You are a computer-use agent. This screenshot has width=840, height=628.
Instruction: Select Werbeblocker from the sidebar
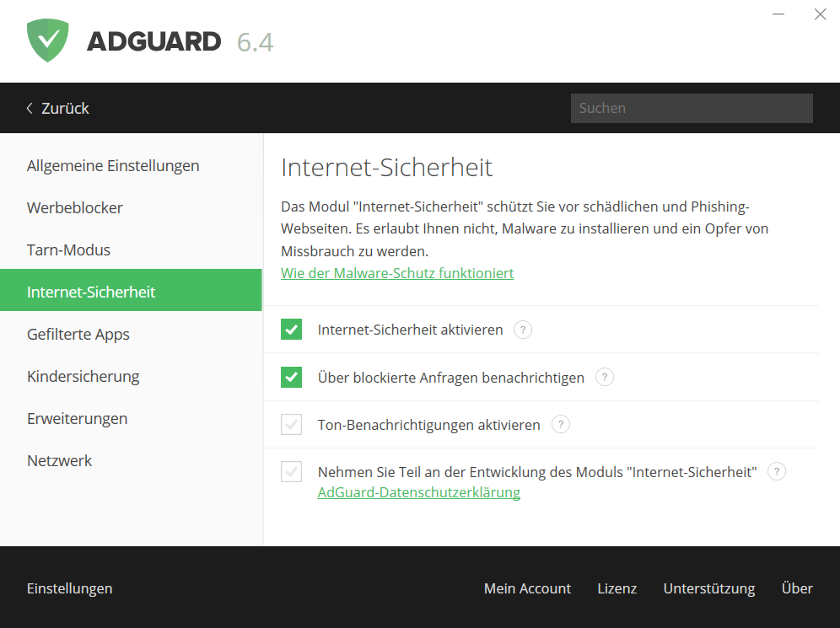click(75, 207)
